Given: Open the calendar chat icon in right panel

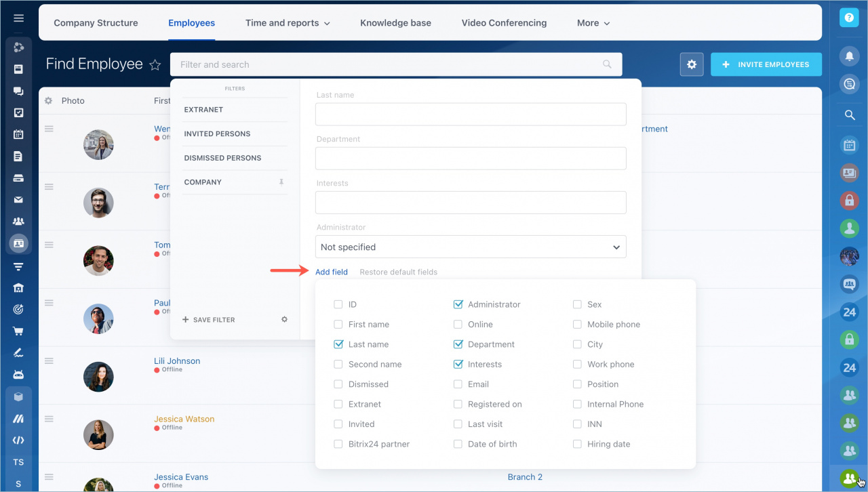Looking at the screenshot, I should coord(849,144).
